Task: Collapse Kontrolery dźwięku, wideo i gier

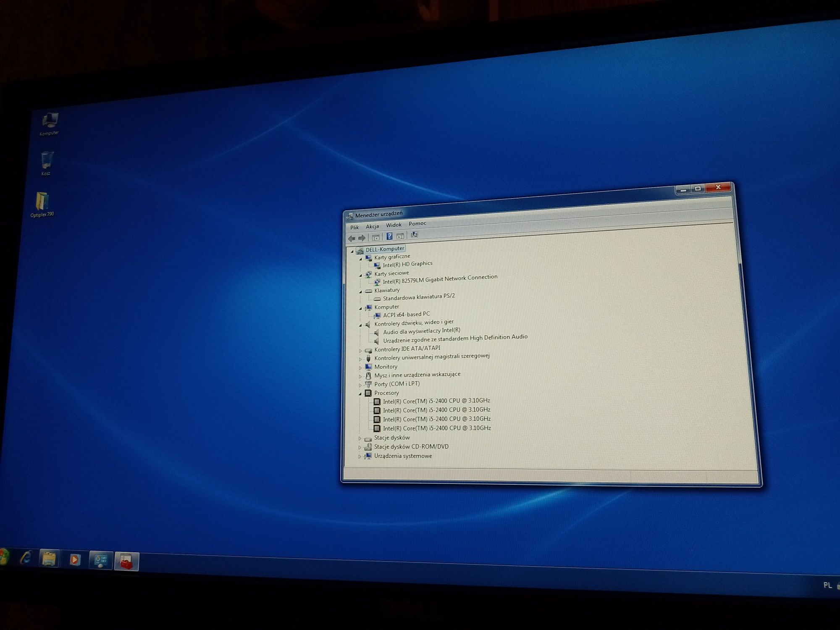Action: point(360,325)
